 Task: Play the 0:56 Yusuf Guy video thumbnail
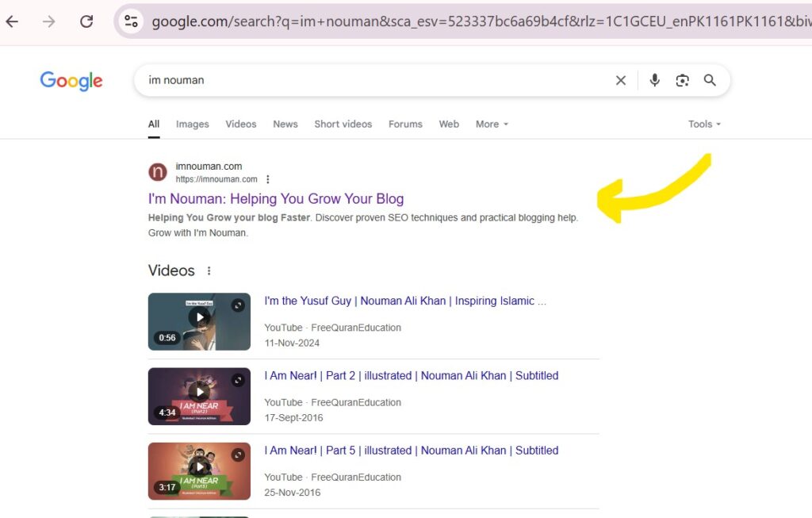tap(199, 322)
